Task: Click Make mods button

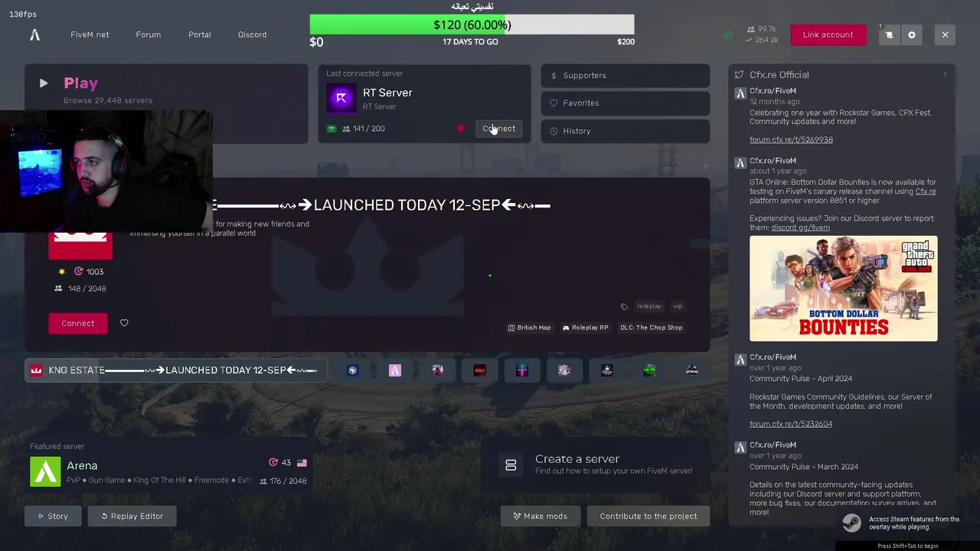Action: [x=541, y=516]
